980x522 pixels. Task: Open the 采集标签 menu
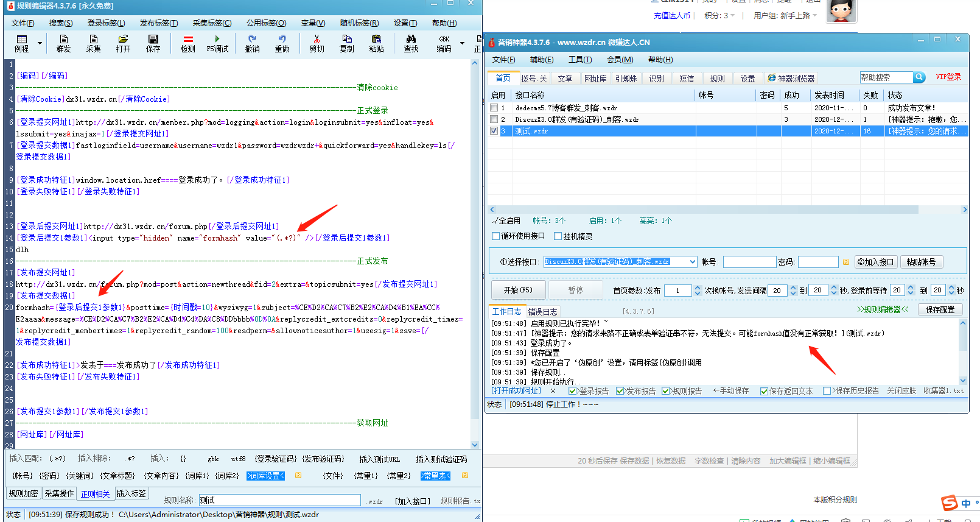click(x=212, y=23)
